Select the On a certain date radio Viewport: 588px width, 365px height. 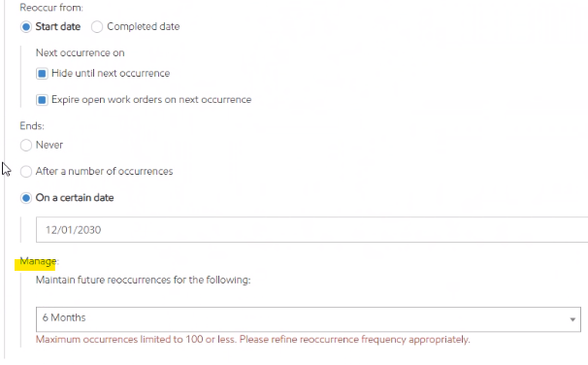pyautogui.click(x=26, y=198)
